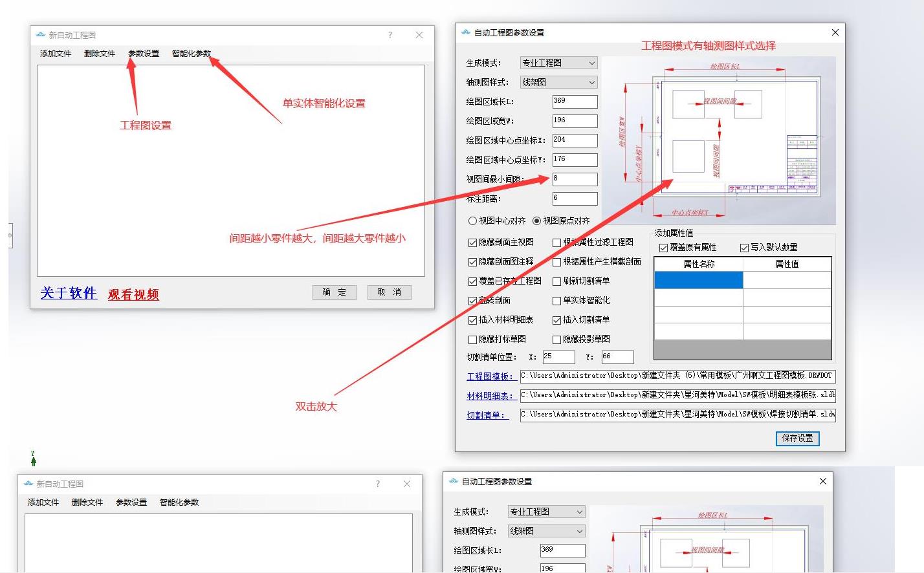Click the help question mark in upper 新自动工程图 window
Image resolution: width=924 pixels, height=573 pixels.
point(390,35)
